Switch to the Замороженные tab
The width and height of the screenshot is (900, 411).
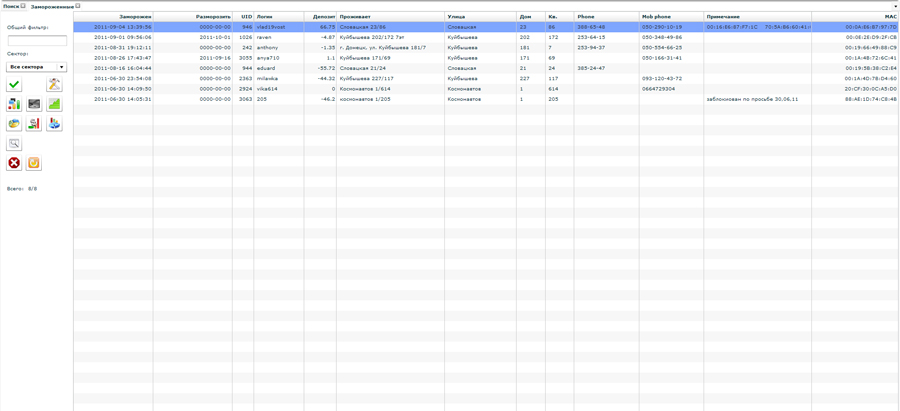coord(52,6)
